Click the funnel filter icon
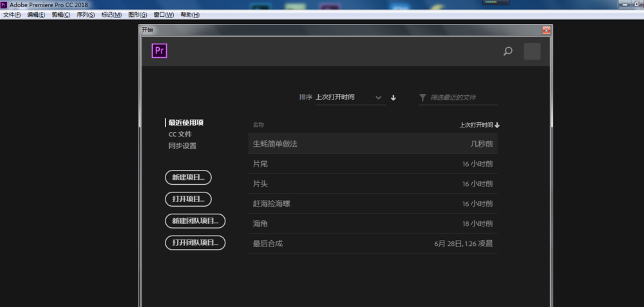Viewport: 644px width, 307px height. pyautogui.click(x=422, y=98)
